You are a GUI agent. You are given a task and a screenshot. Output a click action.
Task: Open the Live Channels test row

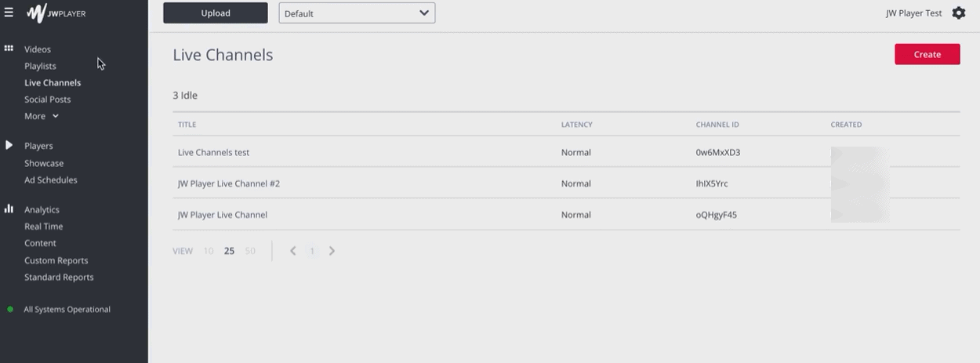point(566,152)
